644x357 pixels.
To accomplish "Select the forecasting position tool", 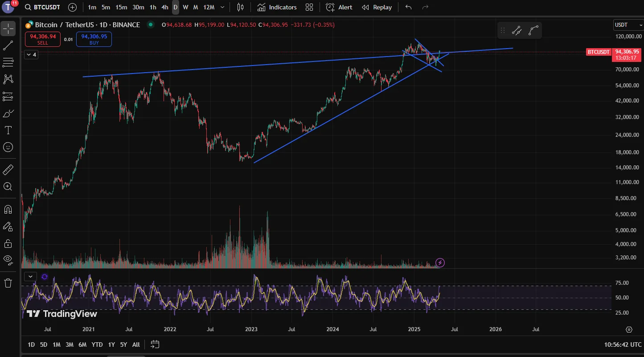I will point(8,96).
